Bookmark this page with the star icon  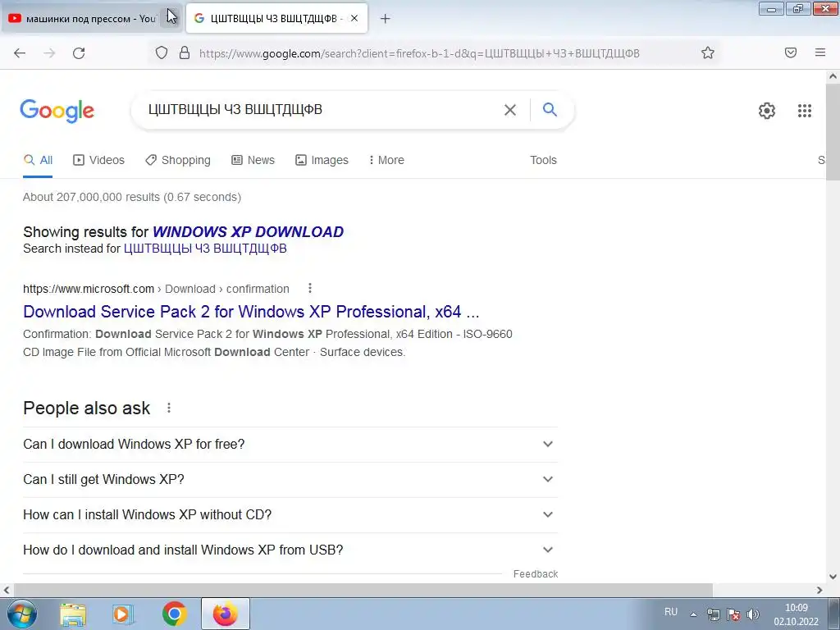[x=708, y=52]
